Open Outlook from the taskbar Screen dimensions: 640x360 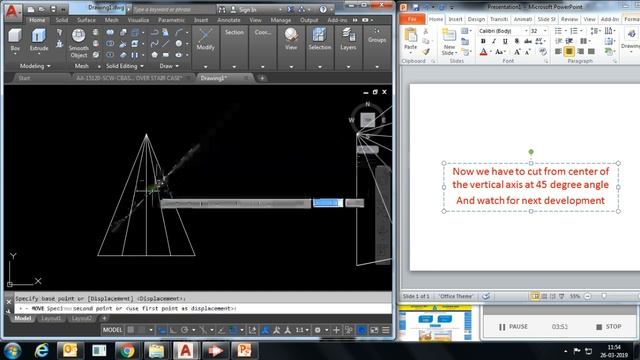70,350
